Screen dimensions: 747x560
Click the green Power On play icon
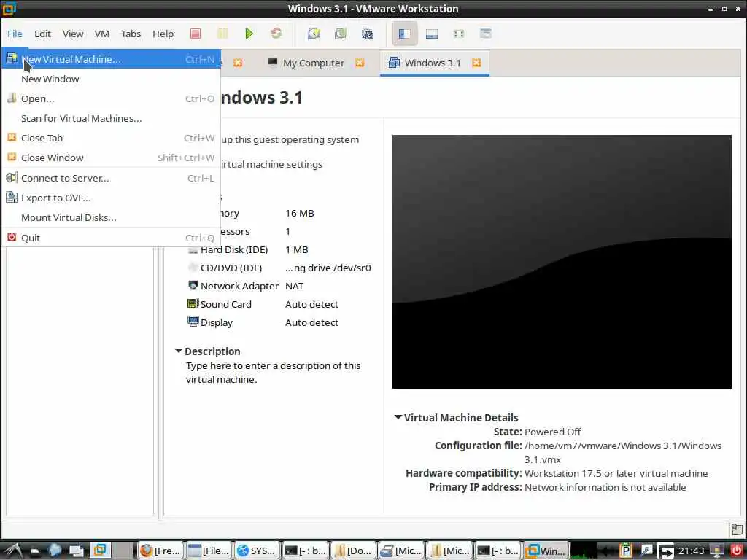[249, 34]
